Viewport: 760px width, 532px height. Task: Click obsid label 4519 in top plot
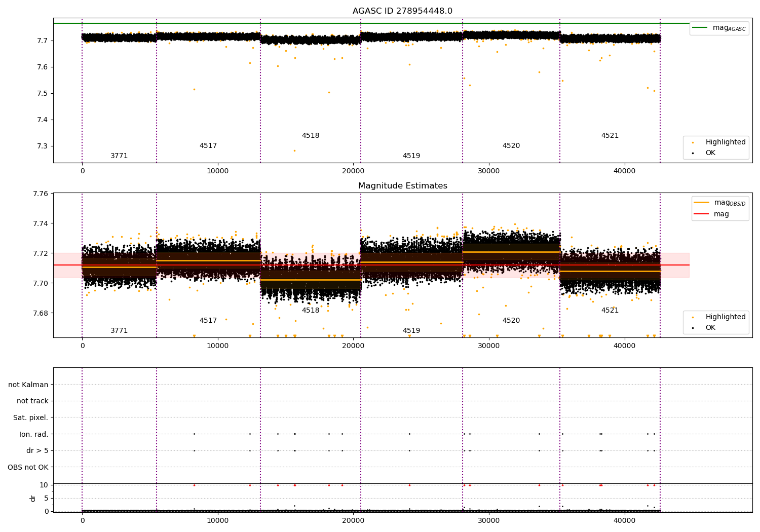tap(411, 156)
